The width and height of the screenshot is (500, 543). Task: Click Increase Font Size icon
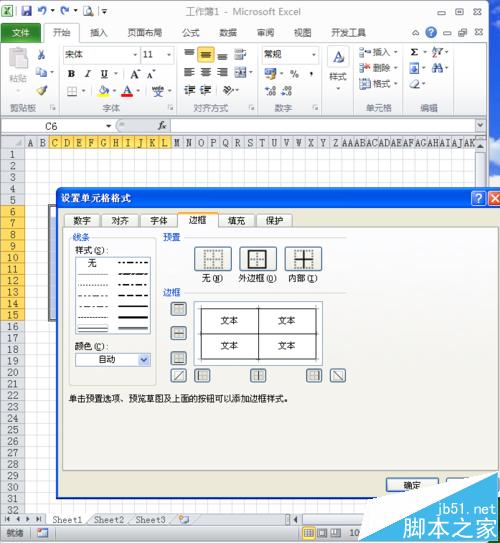point(135,74)
